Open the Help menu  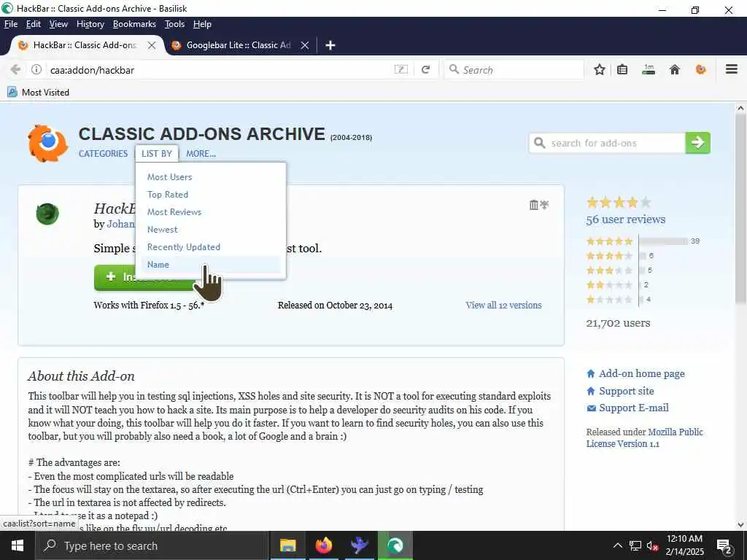click(x=202, y=24)
